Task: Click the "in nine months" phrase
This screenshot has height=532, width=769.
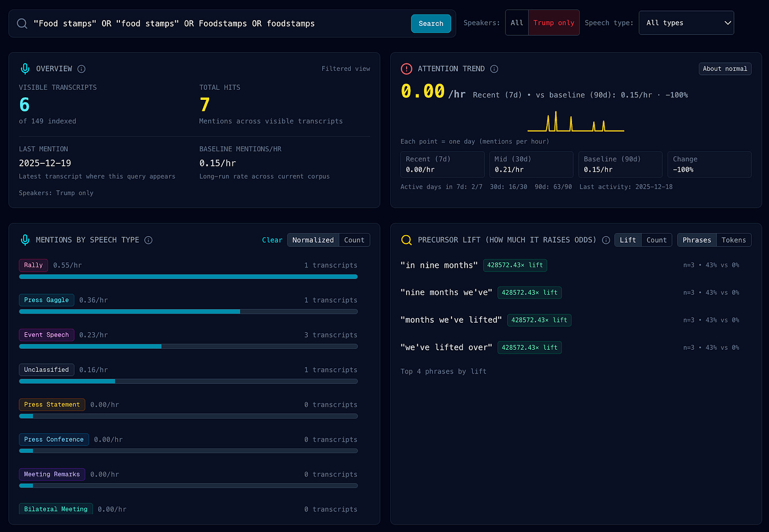Action: (x=439, y=265)
